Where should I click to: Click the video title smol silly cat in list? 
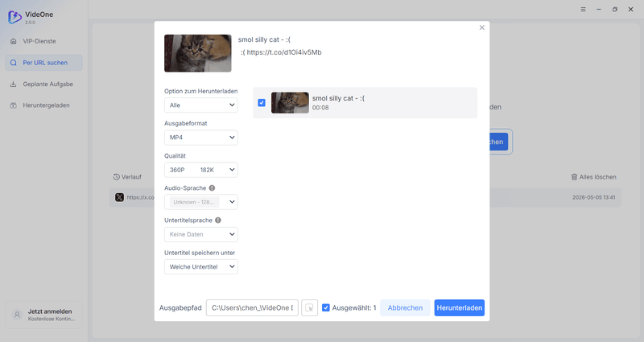pyautogui.click(x=338, y=98)
